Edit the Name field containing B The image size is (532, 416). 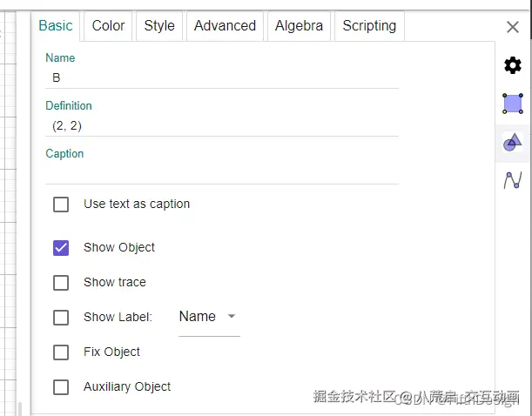coord(222,77)
